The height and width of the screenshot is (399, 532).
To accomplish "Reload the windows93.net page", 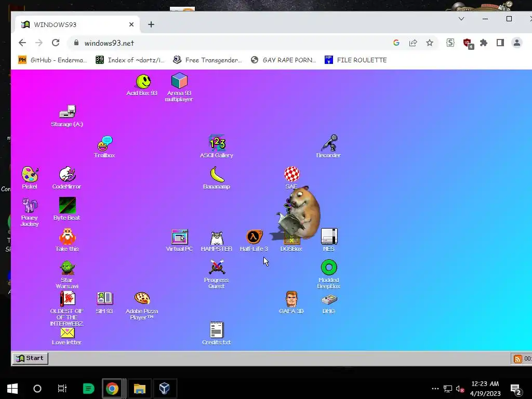I will [x=56, y=43].
